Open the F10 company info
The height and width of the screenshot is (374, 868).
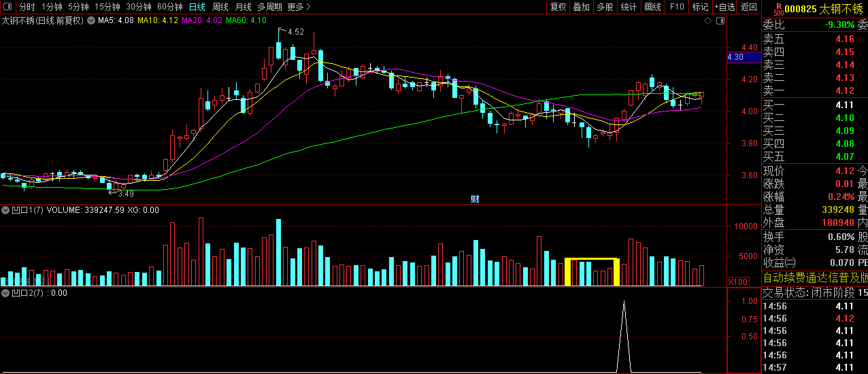(676, 7)
